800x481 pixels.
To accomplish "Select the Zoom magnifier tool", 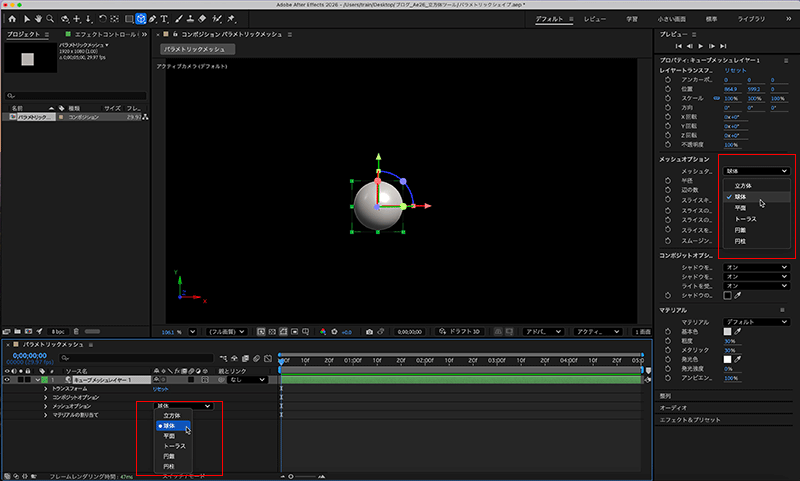I will 52,19.
